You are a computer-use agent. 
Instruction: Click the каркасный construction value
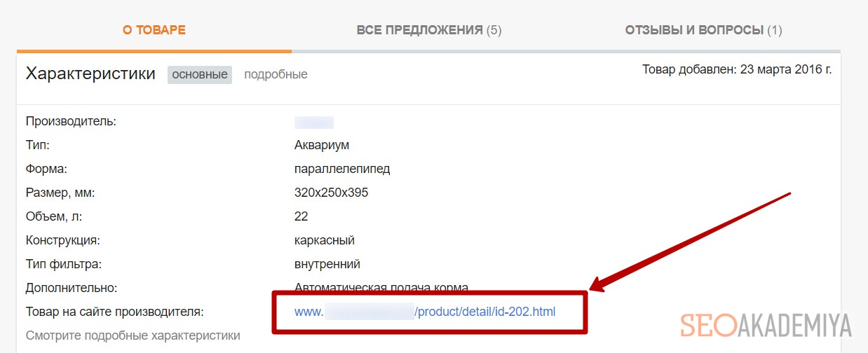click(325, 240)
